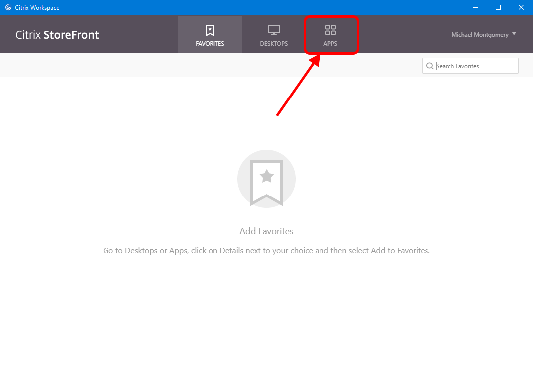This screenshot has width=533, height=392.
Task: Open the Apps tab
Action: [331, 35]
